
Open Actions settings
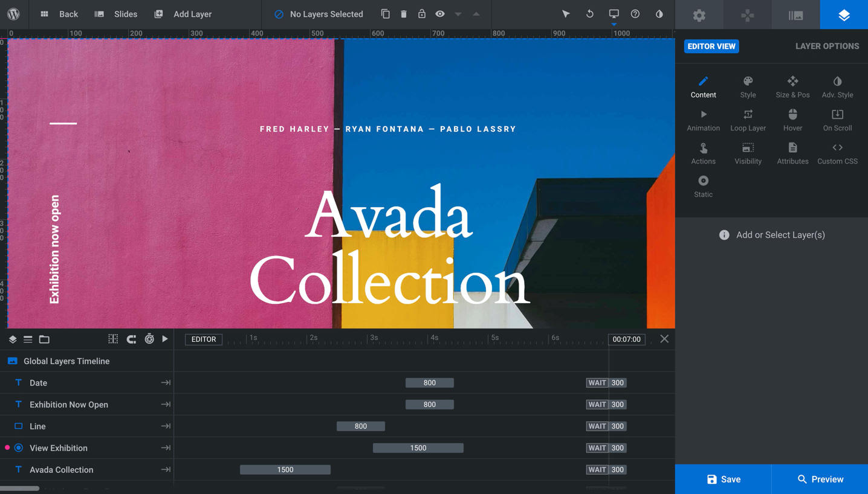(704, 154)
